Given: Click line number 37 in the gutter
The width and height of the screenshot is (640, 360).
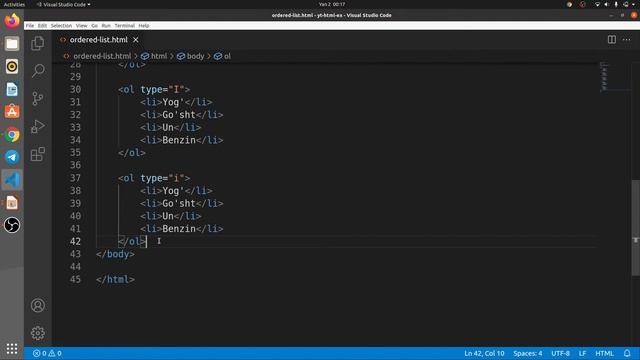Looking at the screenshot, I should point(76,178).
